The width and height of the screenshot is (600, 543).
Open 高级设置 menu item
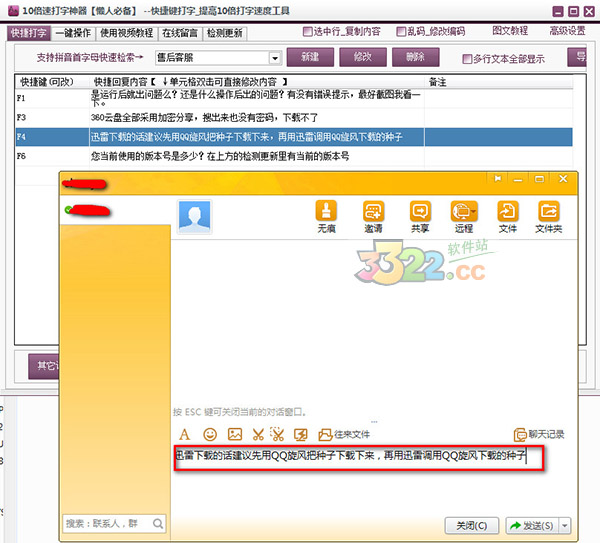pyautogui.click(x=567, y=31)
